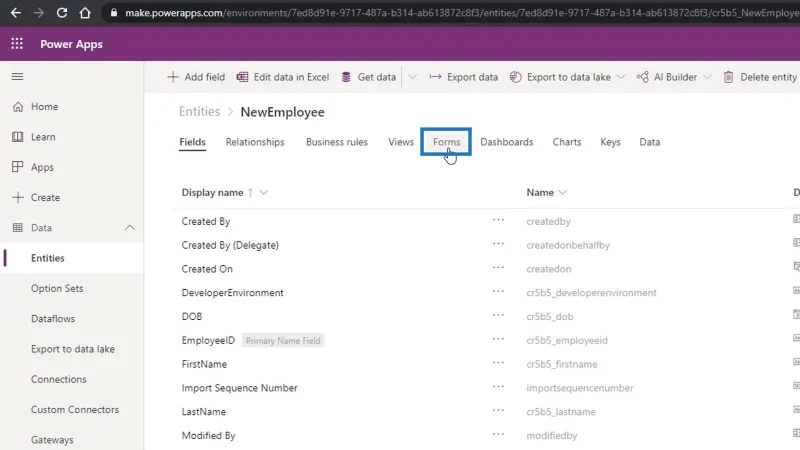Image resolution: width=800 pixels, height=450 pixels.
Task: Navigate to Entities breadcrumb link
Action: (x=199, y=112)
